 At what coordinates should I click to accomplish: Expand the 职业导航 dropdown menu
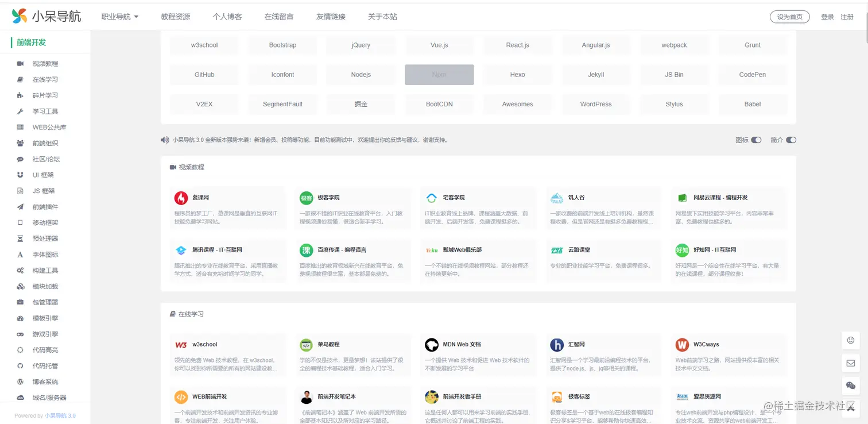pos(120,17)
